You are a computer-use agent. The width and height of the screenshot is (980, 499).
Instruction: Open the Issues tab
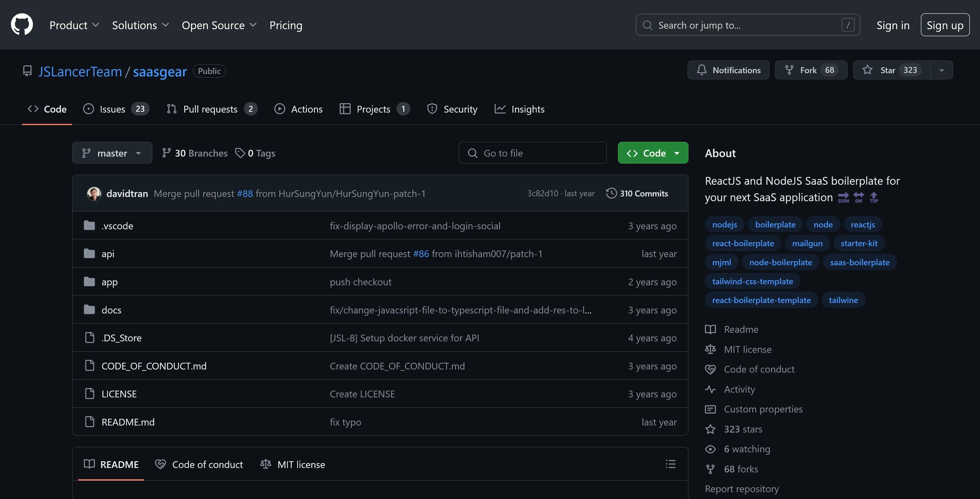pyautogui.click(x=116, y=109)
